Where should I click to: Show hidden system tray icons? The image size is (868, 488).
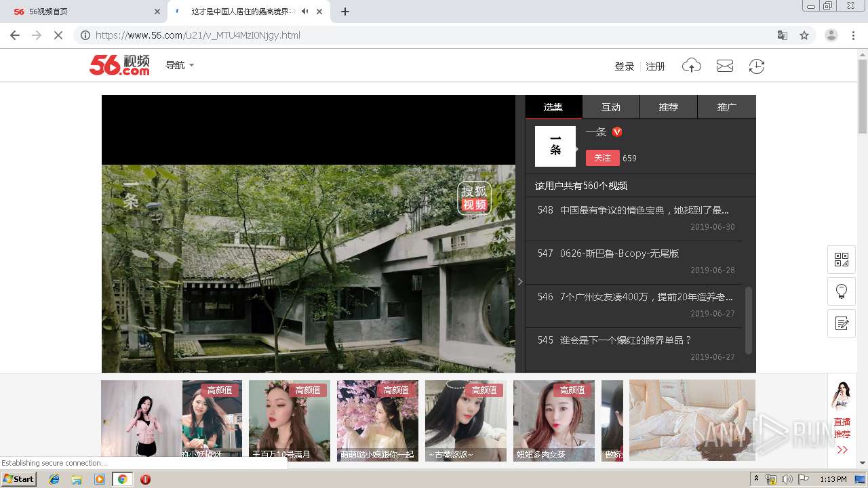pos(756,479)
